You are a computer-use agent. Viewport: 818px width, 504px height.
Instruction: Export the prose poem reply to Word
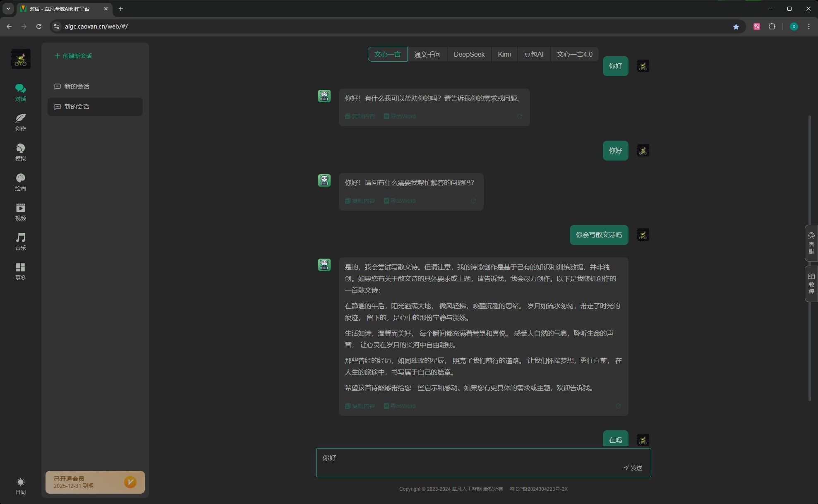click(x=400, y=406)
